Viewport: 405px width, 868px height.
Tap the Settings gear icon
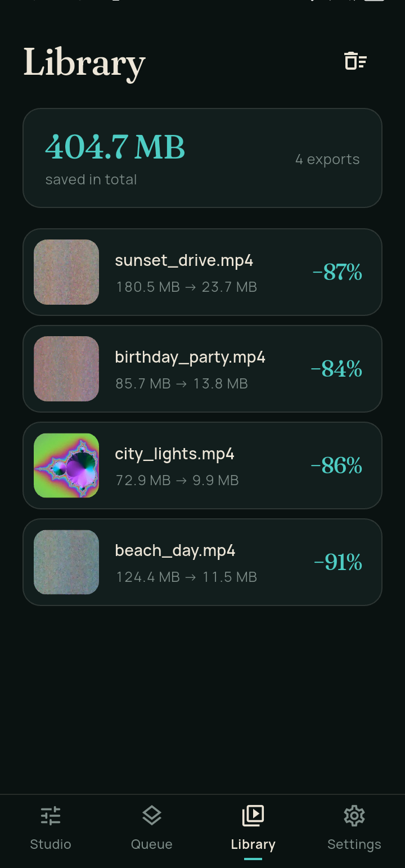point(354,815)
